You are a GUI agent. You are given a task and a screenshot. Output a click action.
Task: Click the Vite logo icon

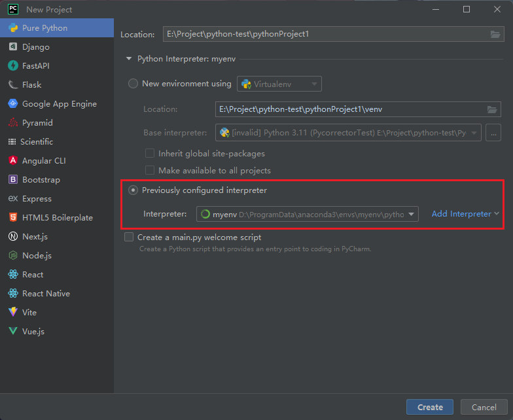(13, 312)
